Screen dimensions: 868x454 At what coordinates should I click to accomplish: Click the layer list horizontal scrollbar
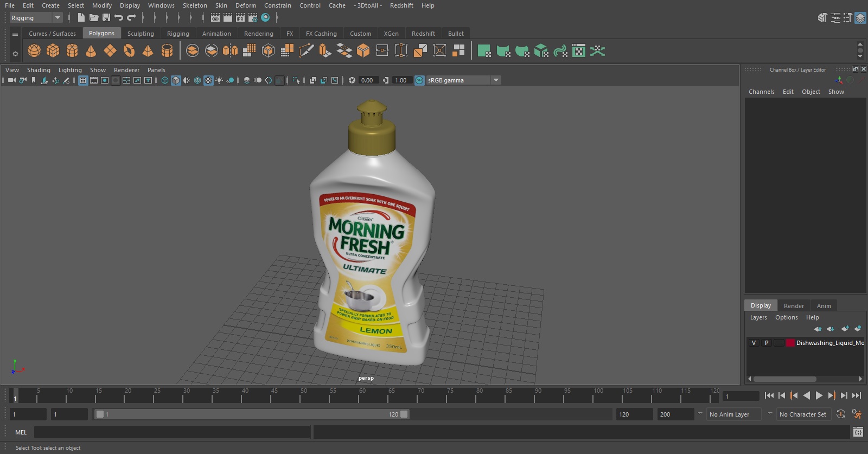point(784,379)
